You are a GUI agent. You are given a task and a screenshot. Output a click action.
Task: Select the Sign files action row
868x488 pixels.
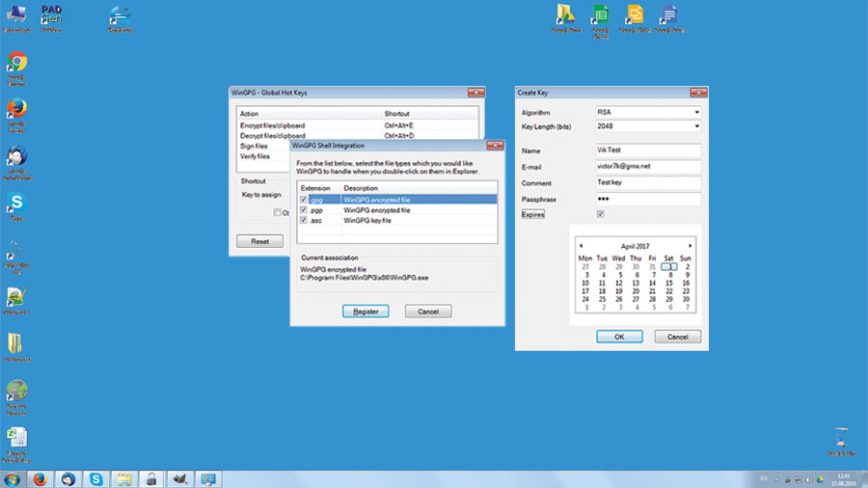tap(263, 146)
